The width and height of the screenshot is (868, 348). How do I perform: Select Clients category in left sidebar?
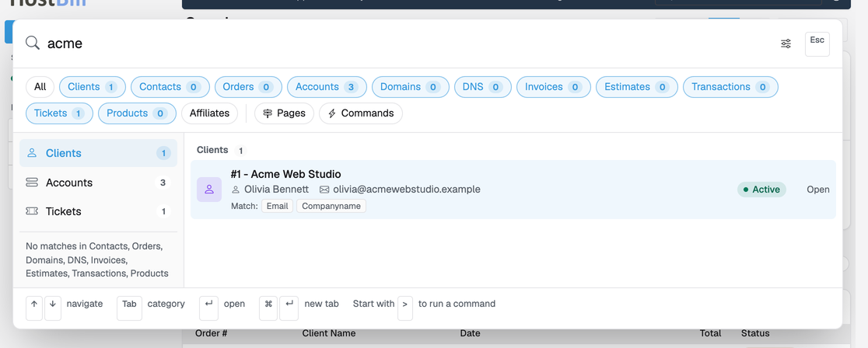click(x=99, y=153)
